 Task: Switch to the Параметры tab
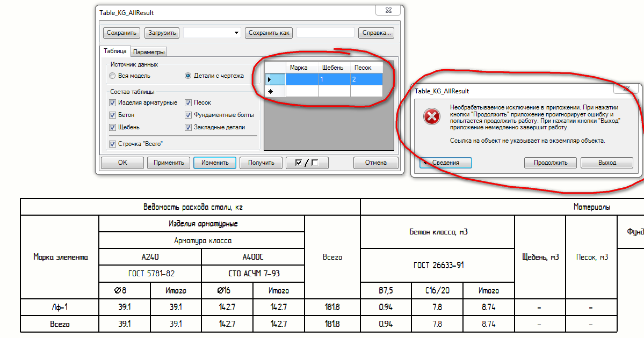coord(149,52)
